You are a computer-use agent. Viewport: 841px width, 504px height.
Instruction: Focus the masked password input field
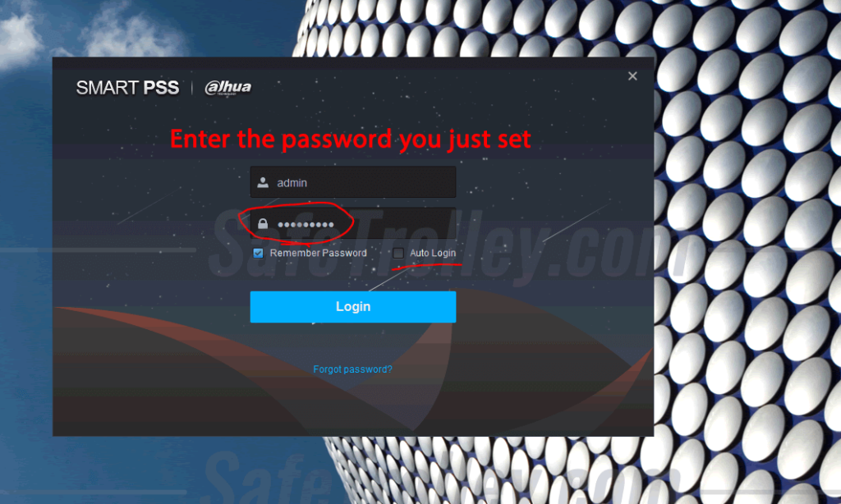353,223
